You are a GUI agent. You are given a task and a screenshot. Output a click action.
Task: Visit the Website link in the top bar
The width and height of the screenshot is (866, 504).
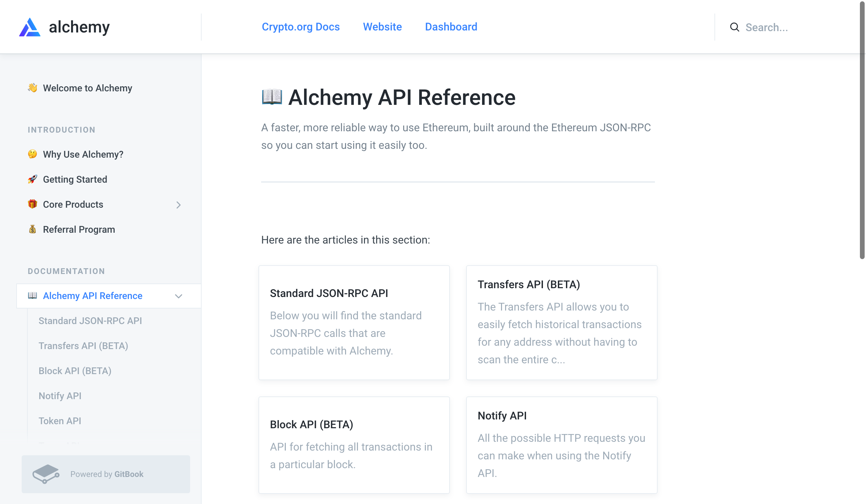383,27
